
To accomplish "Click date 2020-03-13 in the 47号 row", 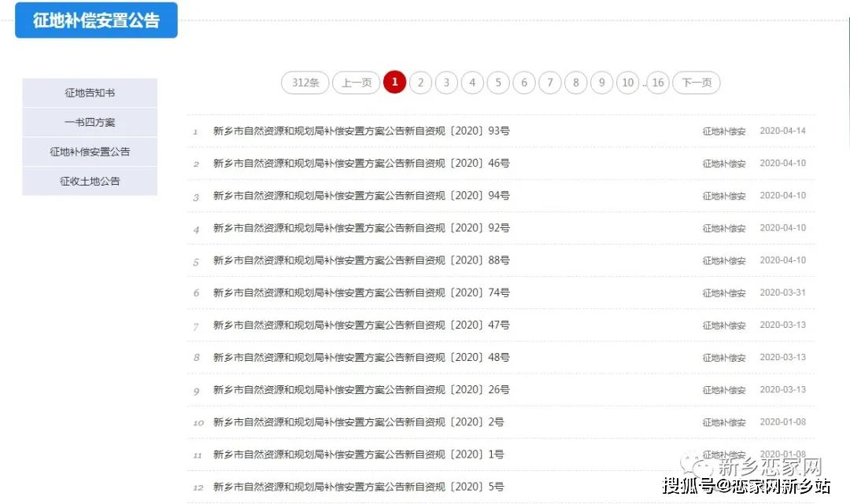I will [783, 325].
